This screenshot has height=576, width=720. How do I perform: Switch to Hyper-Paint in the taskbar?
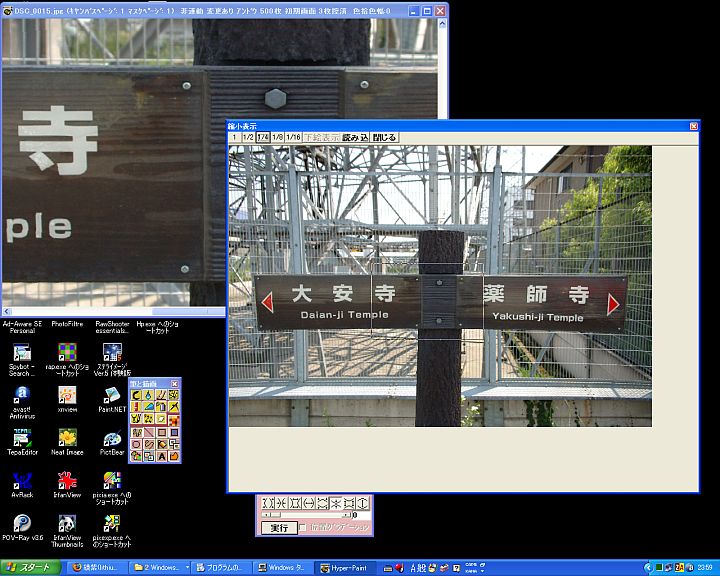click(343, 567)
